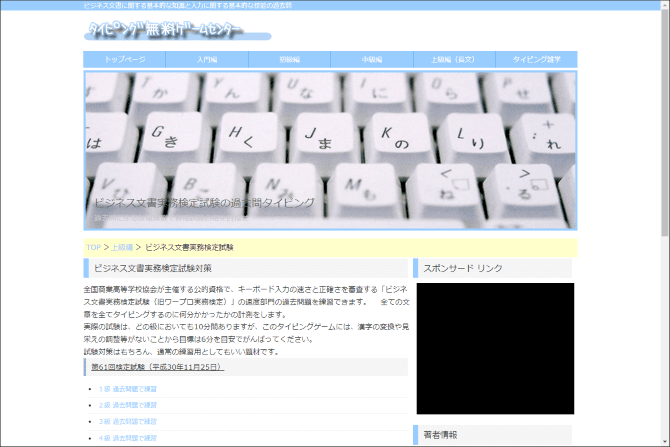Go to the 入門編 menu item
670x447 pixels.
tap(207, 60)
